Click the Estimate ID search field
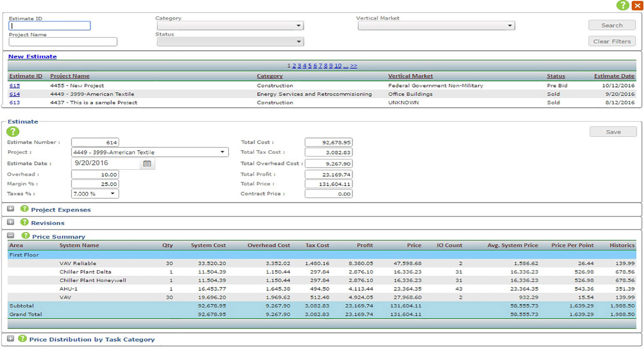 coord(49,26)
